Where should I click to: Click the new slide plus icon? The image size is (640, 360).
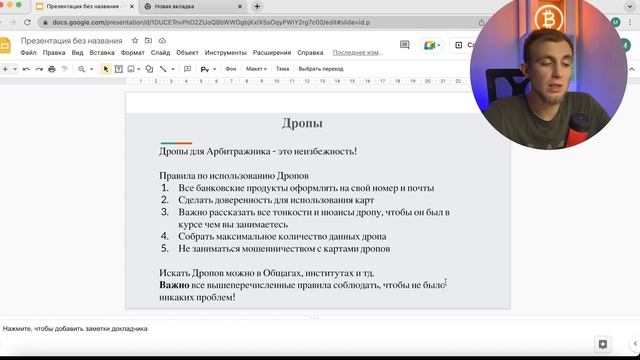(x=5, y=69)
